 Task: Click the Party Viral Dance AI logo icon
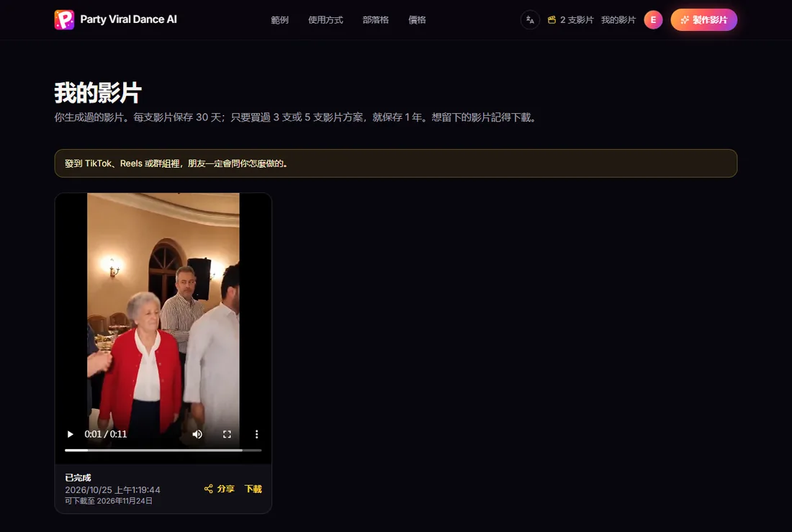pos(64,19)
